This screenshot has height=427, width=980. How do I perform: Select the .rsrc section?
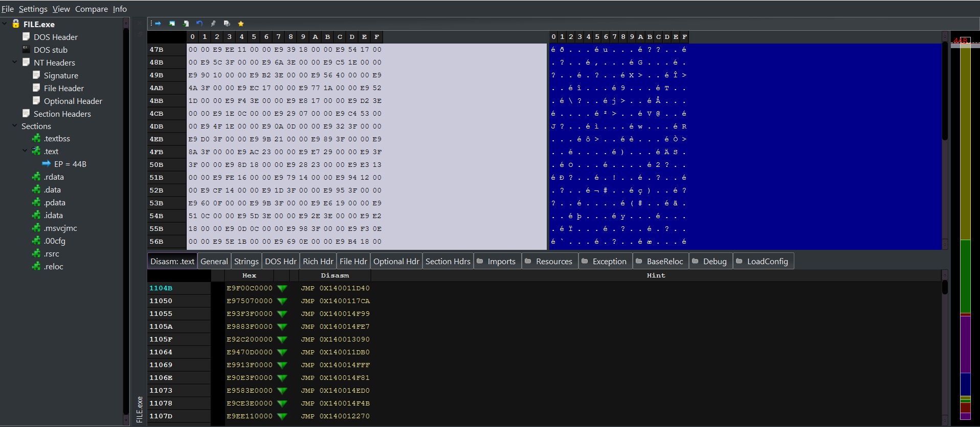click(51, 253)
